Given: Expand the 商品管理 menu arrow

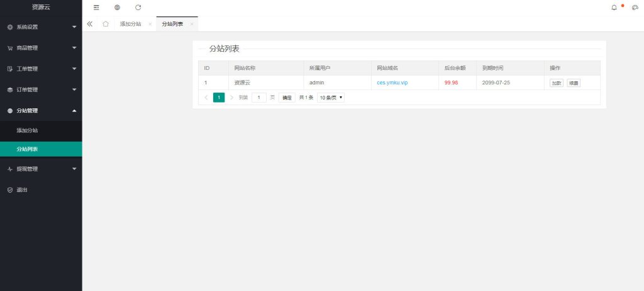Looking at the screenshot, I should coord(74,48).
